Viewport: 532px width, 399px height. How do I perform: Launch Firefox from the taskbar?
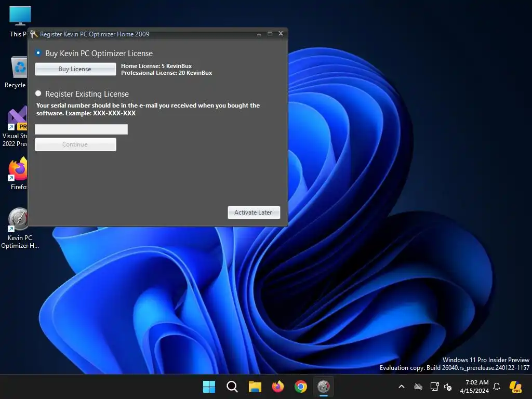click(278, 387)
